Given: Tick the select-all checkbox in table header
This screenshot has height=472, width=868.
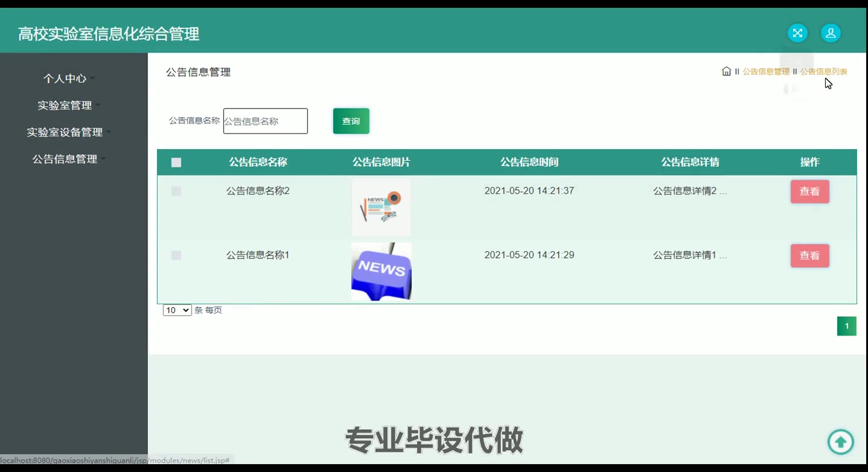Looking at the screenshot, I should pyautogui.click(x=176, y=162).
